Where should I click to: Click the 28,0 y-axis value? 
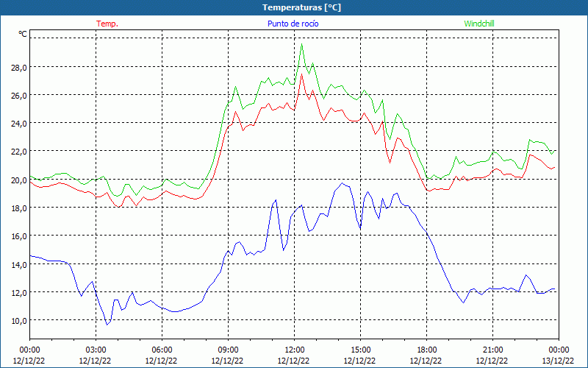[x=19, y=68]
